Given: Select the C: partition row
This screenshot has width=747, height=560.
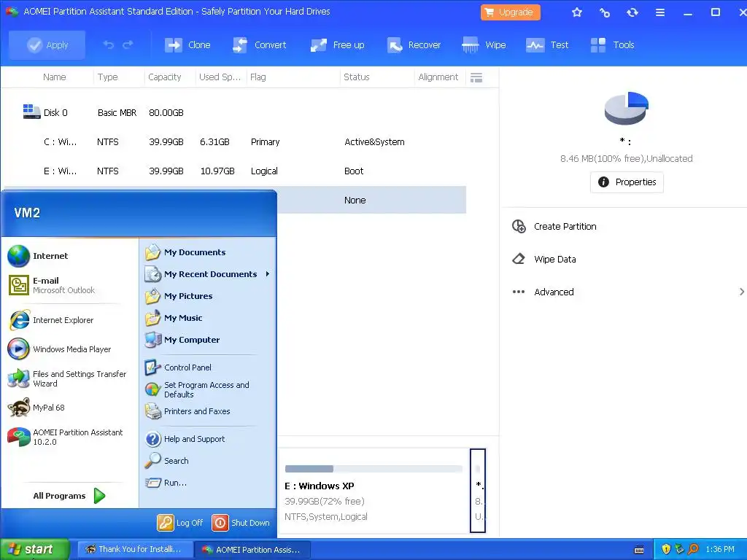Looking at the screenshot, I should 235,142.
